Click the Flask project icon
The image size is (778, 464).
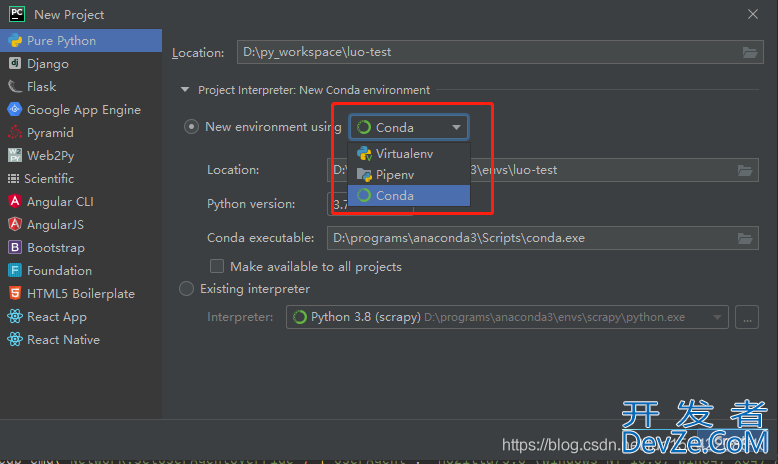pyautogui.click(x=15, y=86)
